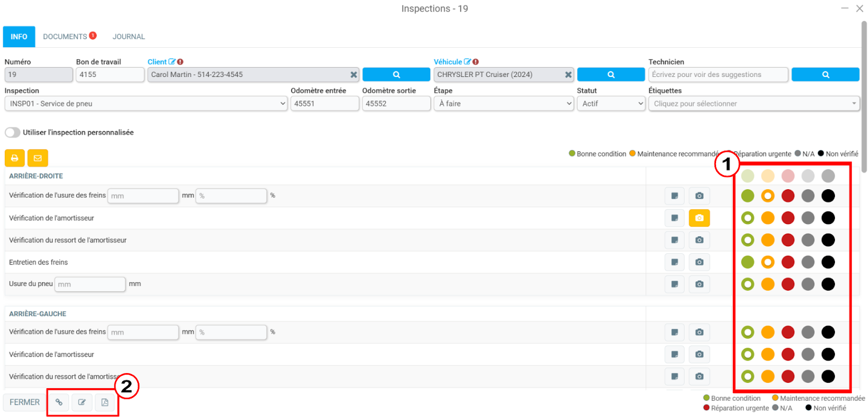Click the edit icon in bottom toolbar

(82, 402)
